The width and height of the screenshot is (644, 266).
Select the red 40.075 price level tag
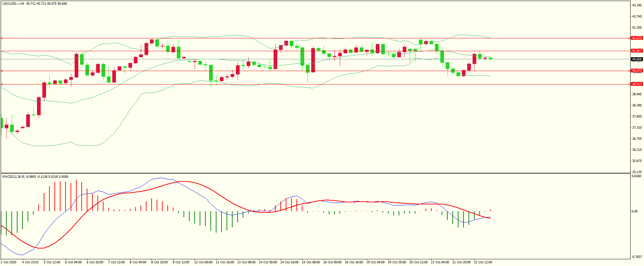tap(637, 71)
